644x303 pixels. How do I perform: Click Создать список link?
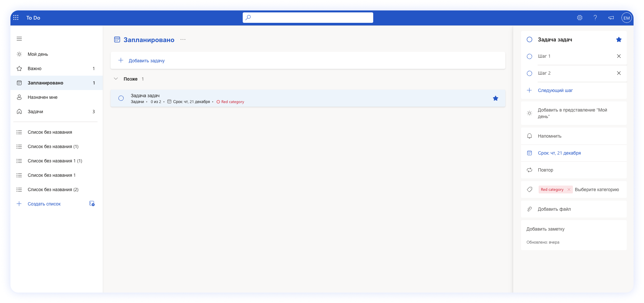[44, 204]
